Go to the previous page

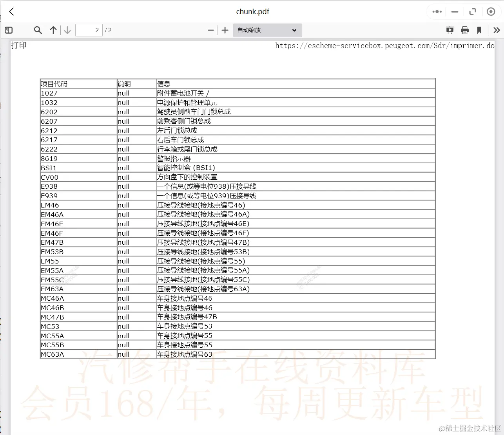coord(53,30)
